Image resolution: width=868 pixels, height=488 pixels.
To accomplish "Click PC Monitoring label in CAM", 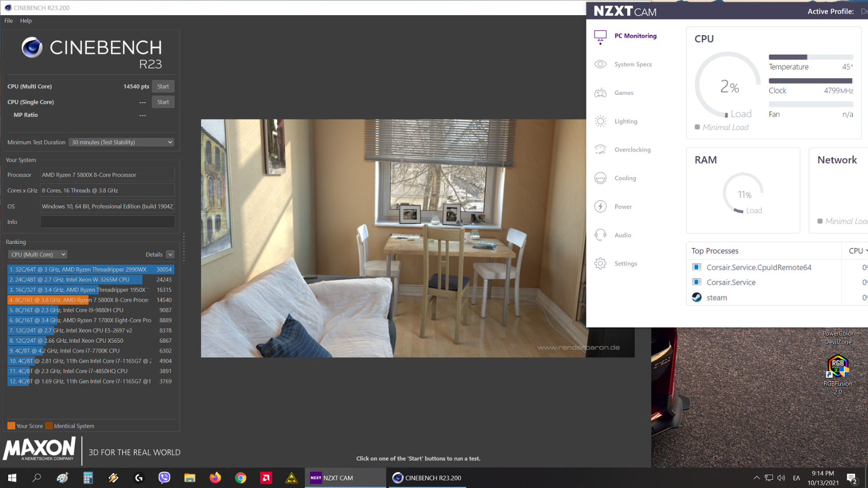I will click(x=635, y=36).
